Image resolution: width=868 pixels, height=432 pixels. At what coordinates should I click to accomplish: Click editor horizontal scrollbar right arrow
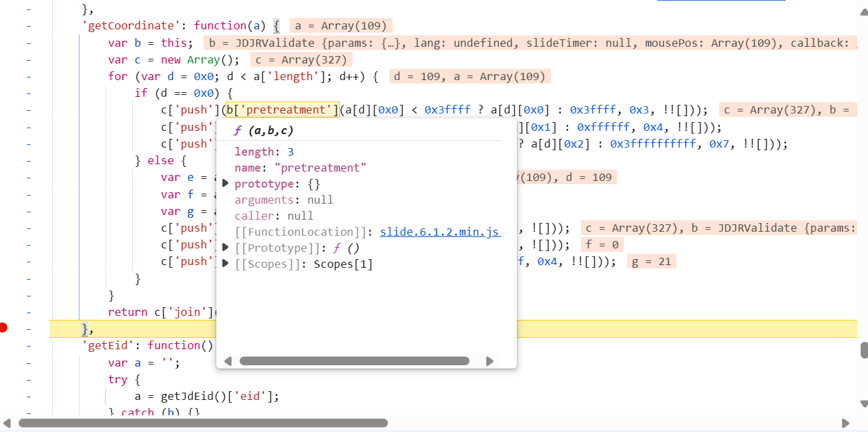[845, 423]
